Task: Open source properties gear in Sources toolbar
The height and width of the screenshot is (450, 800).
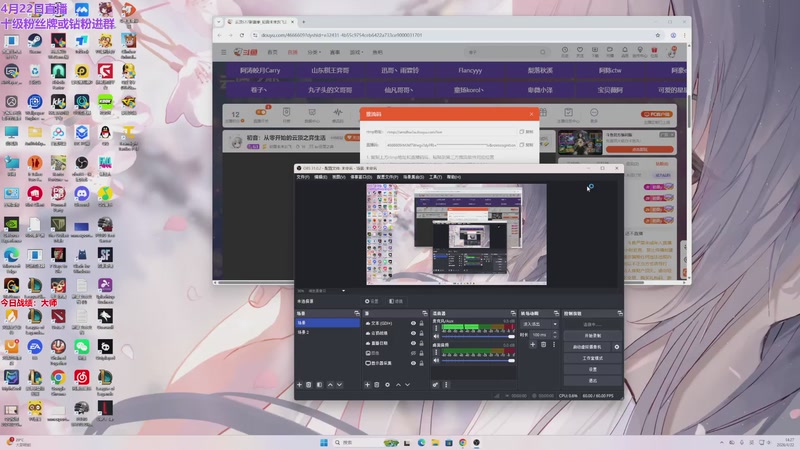Action: tap(387, 385)
